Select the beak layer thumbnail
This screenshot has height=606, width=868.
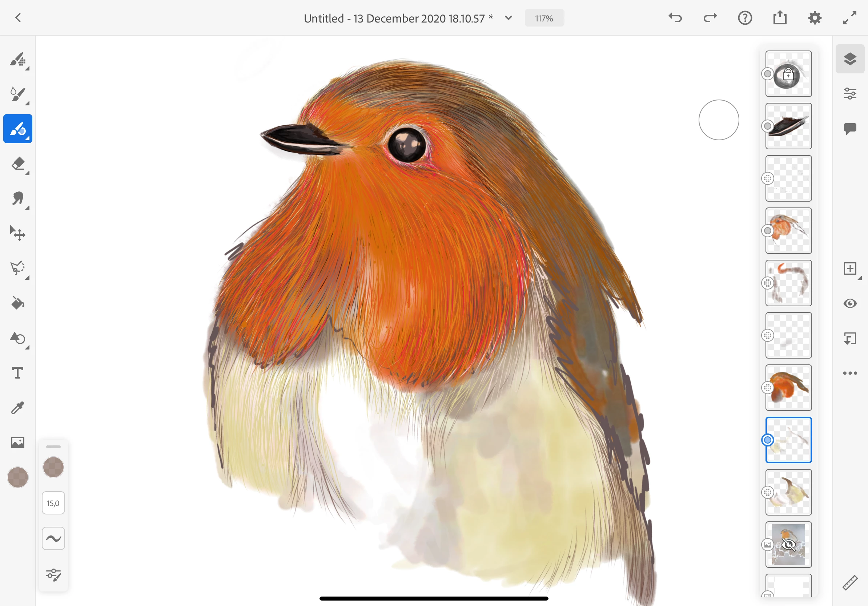pos(788,126)
